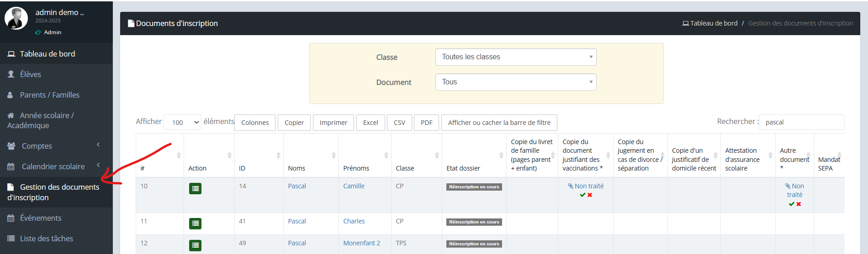The width and height of the screenshot is (868, 254).
Task: Open the Classe dropdown
Action: coord(516,57)
